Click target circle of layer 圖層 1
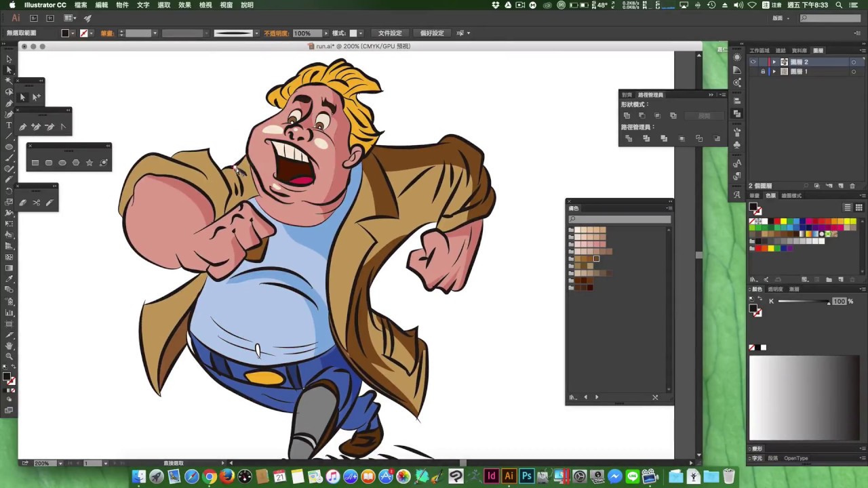This screenshot has height=488, width=868. [x=854, y=71]
